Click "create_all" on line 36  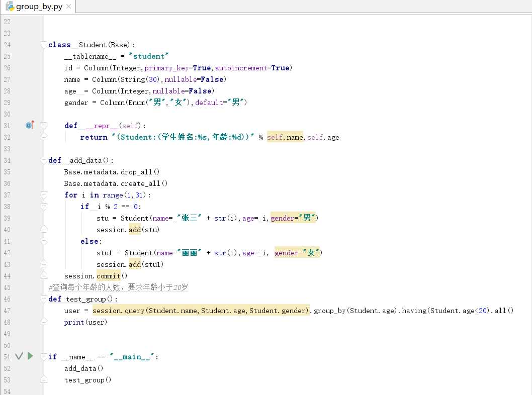point(140,183)
